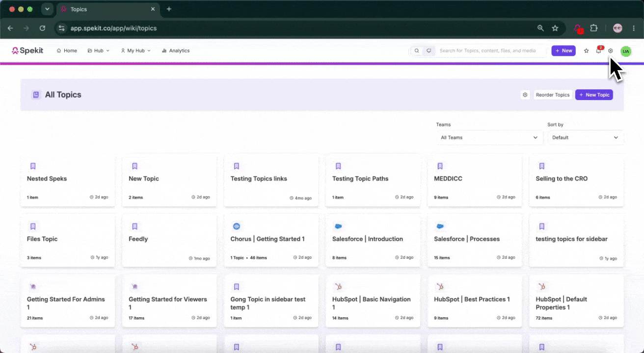Select the Topics browser tab

pos(108,9)
